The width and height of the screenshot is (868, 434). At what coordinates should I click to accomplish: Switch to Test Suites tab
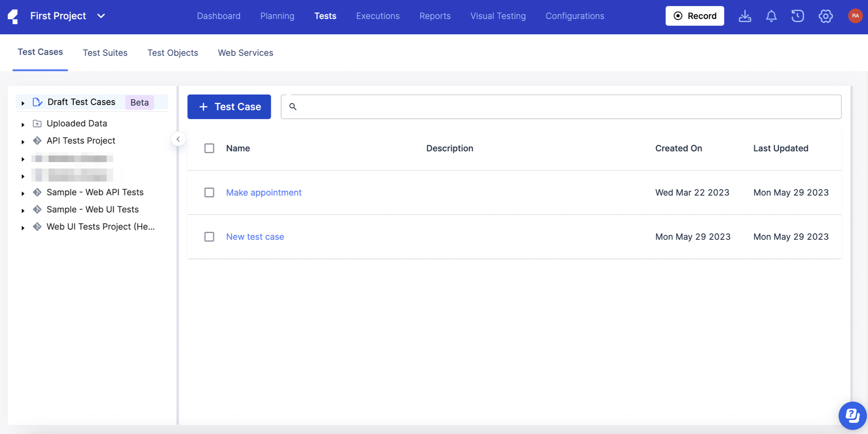pos(105,53)
